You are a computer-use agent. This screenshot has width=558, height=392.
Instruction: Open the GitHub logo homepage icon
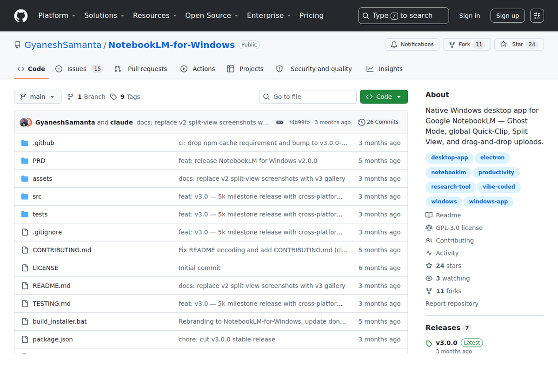click(x=21, y=16)
